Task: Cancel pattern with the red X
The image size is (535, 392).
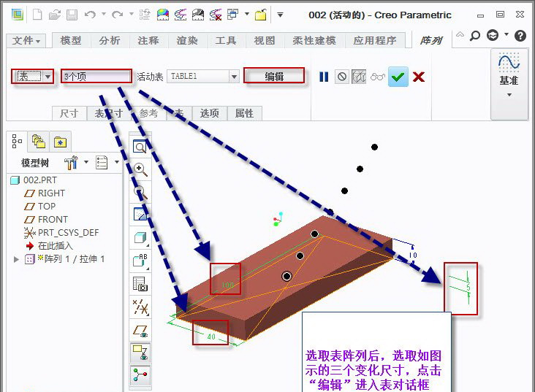Action: (419, 77)
